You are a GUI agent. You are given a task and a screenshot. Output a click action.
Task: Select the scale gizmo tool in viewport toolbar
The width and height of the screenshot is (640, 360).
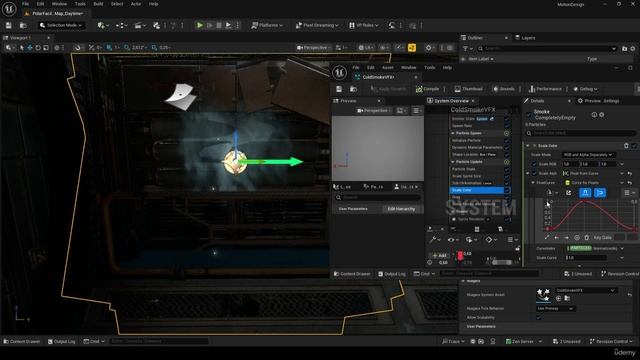[46, 48]
